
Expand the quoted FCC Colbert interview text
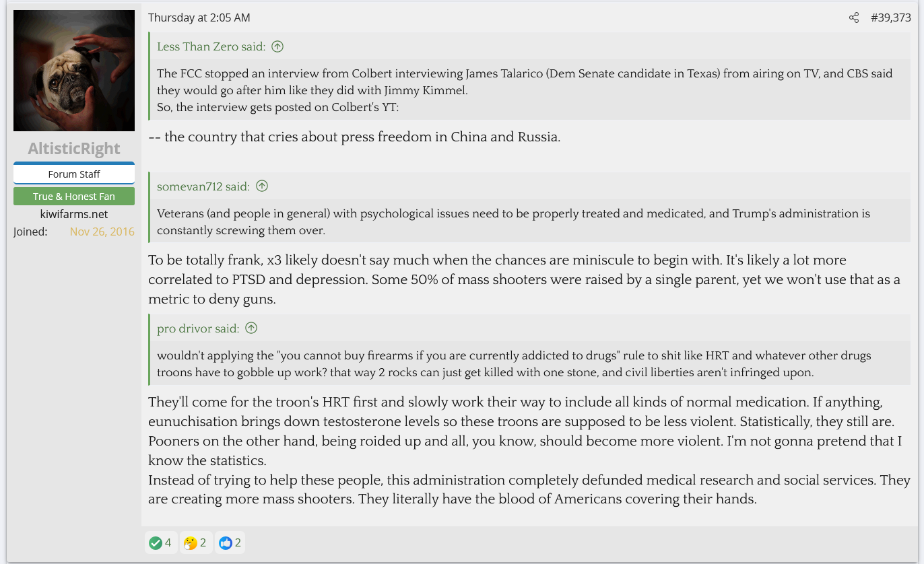(x=525, y=90)
